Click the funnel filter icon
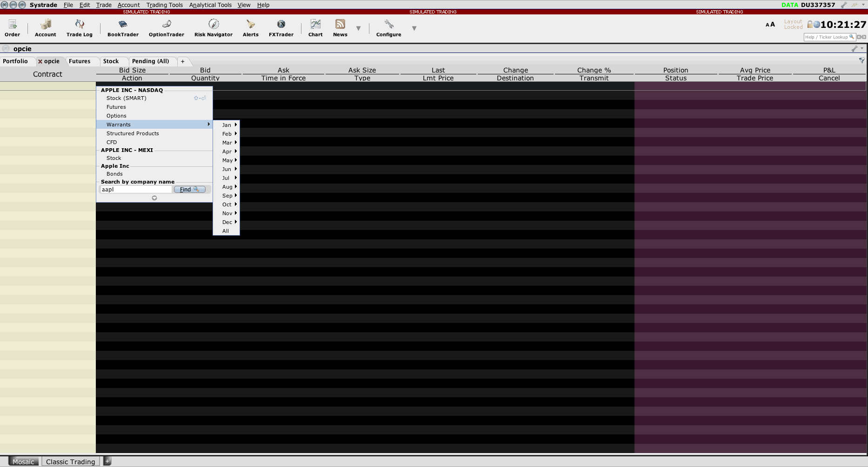868x467 pixels. [862, 60]
